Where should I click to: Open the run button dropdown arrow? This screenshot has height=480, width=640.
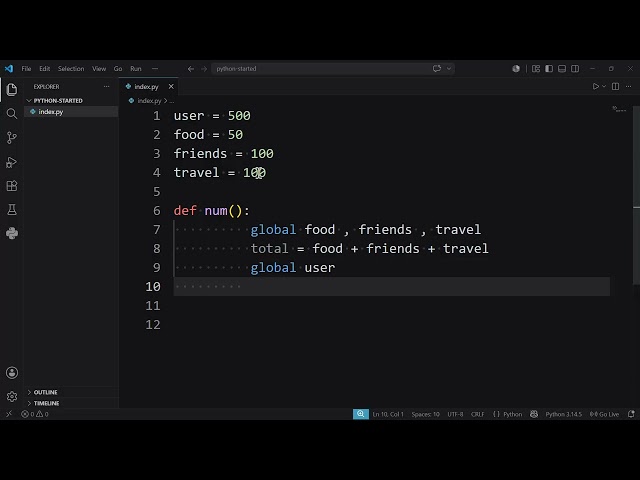click(604, 87)
